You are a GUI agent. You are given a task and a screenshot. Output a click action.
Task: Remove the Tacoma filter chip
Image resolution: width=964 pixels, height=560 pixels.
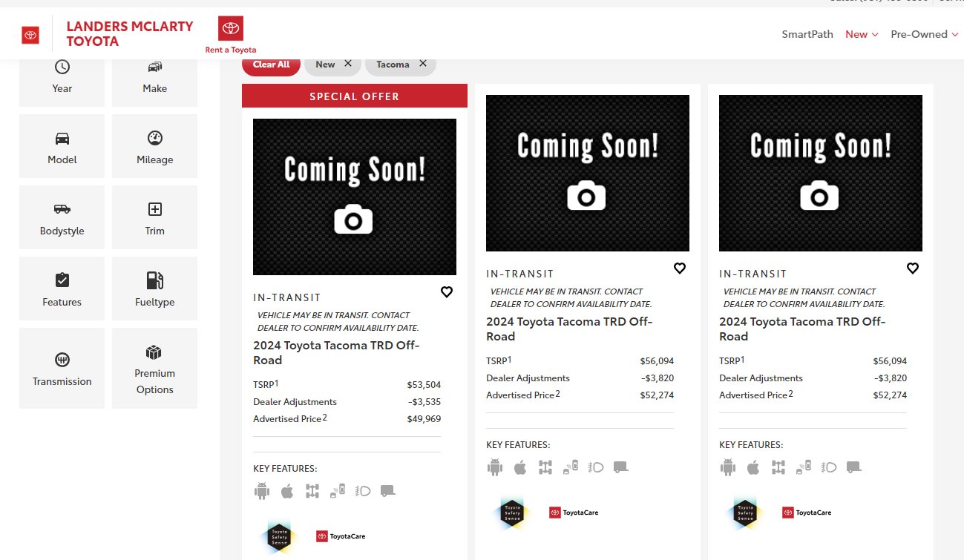point(423,64)
